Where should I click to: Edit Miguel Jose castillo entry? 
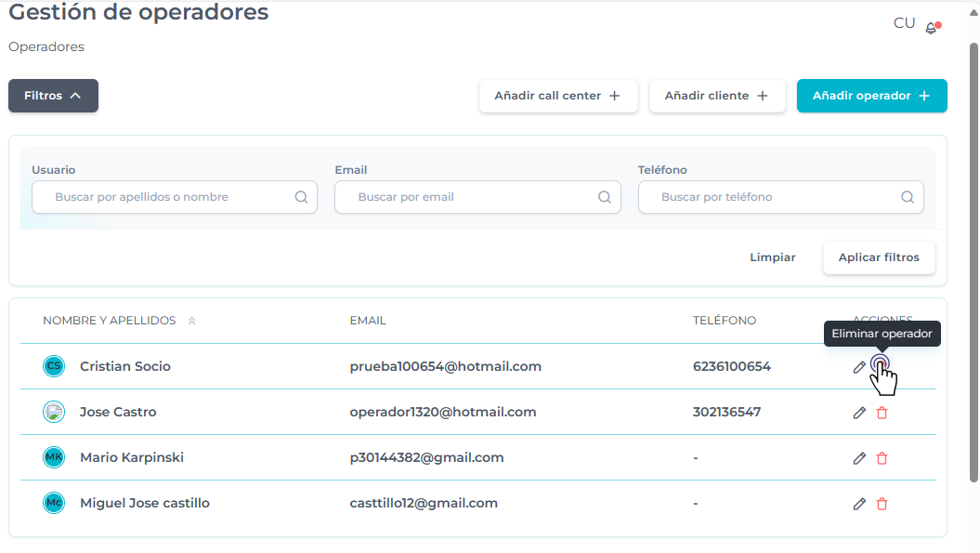(859, 504)
